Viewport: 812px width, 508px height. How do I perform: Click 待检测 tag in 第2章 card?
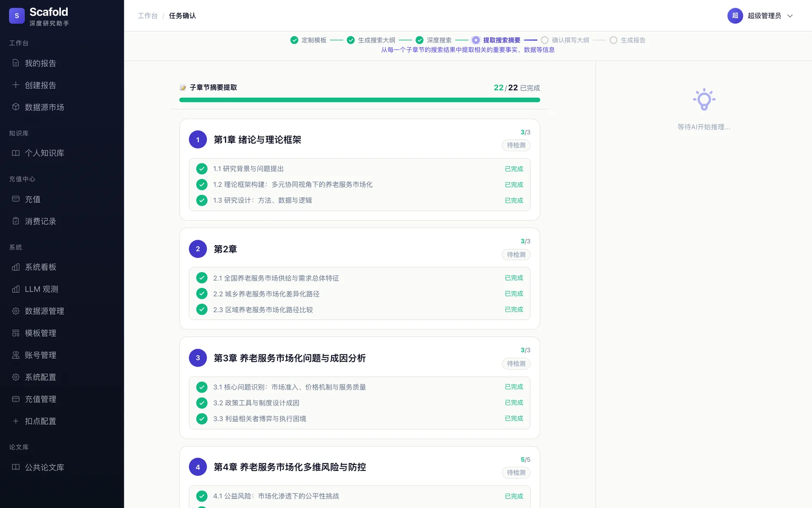coord(516,254)
